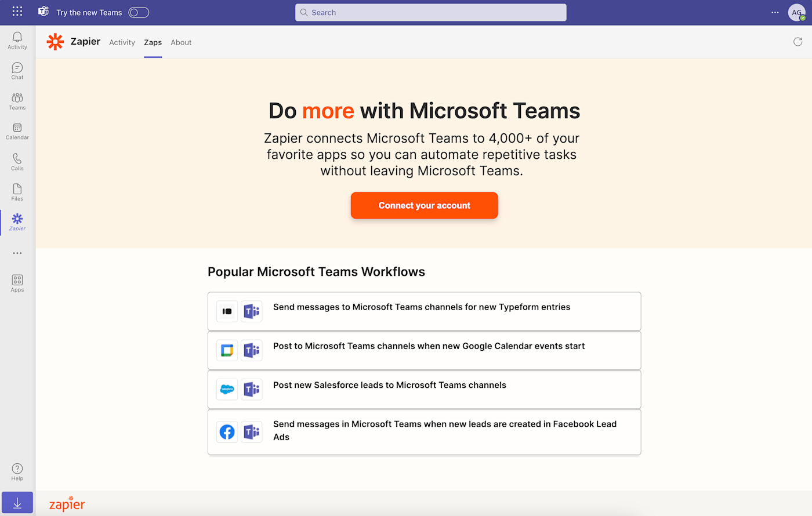Open Chat in the sidebar
The height and width of the screenshot is (516, 812).
pyautogui.click(x=17, y=71)
